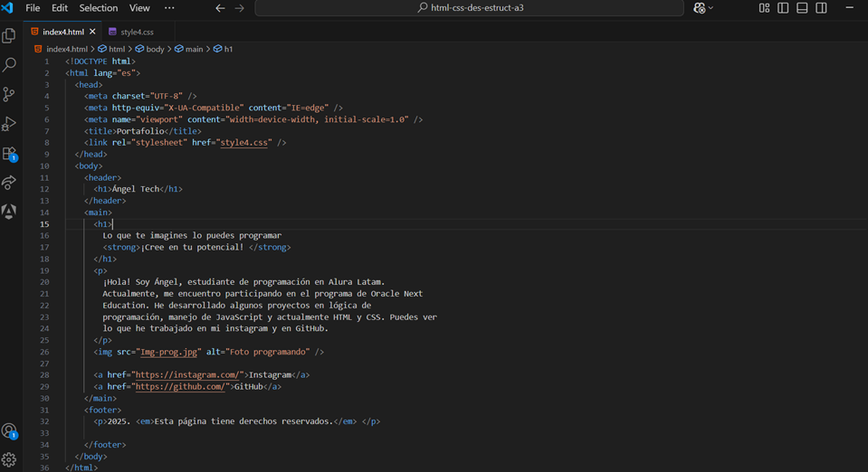The width and height of the screenshot is (868, 472).
Task: Switch to the index4.html tab
Action: (x=63, y=32)
